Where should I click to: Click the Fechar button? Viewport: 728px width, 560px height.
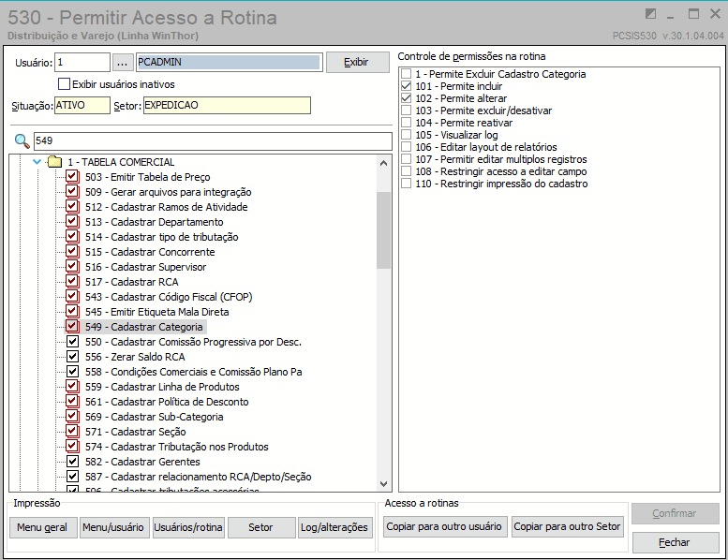point(676,542)
